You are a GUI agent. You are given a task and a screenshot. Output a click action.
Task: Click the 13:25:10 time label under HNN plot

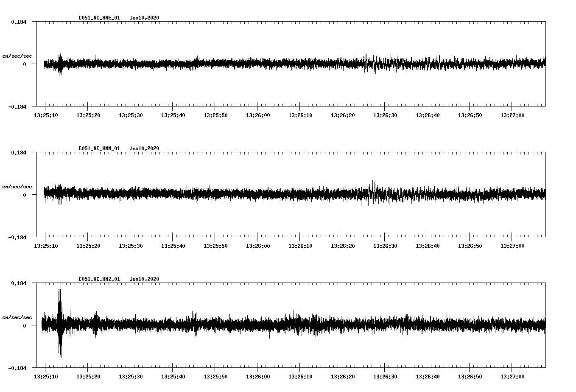[x=45, y=246]
